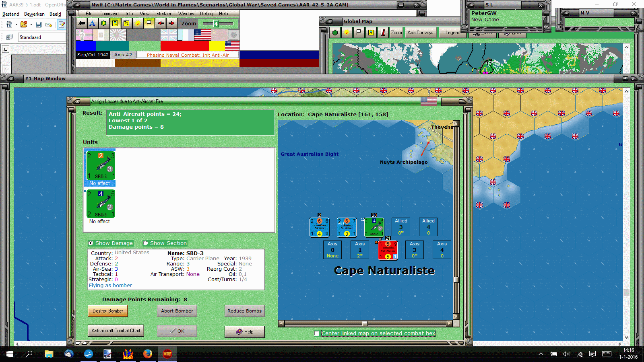Click the Reduce Bombs button
644x362 pixels.
pyautogui.click(x=244, y=311)
